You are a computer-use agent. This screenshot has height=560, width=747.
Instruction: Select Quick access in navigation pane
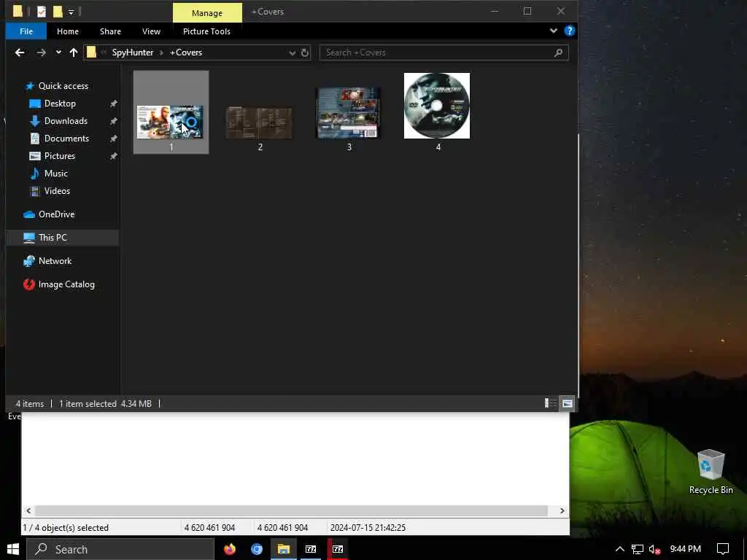pos(63,86)
